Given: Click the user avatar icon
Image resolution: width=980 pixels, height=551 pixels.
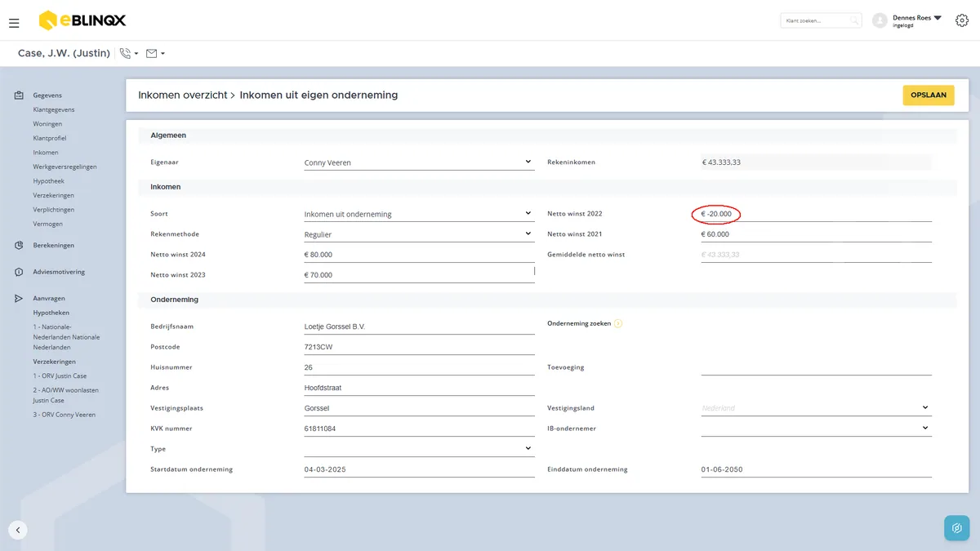Looking at the screenshot, I should (x=880, y=20).
